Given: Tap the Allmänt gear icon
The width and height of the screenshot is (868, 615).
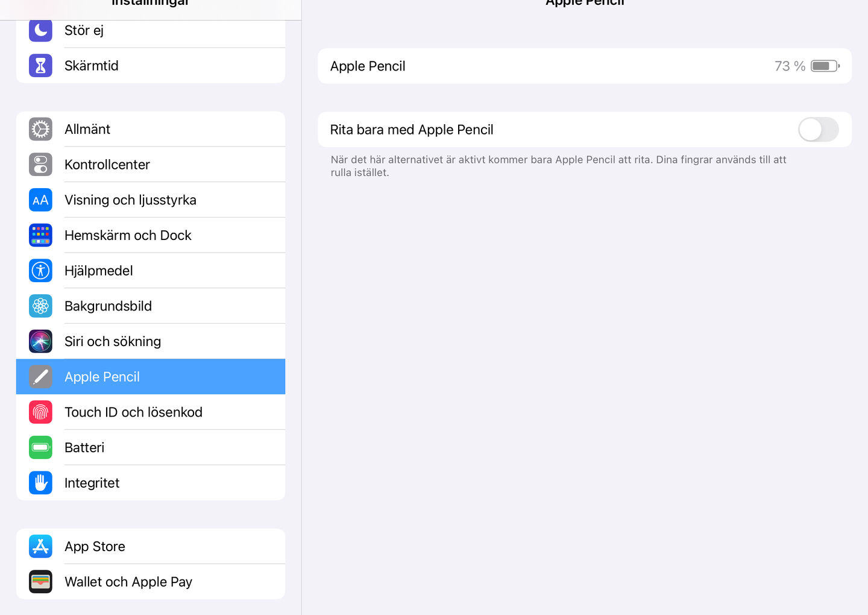Looking at the screenshot, I should click(x=40, y=129).
